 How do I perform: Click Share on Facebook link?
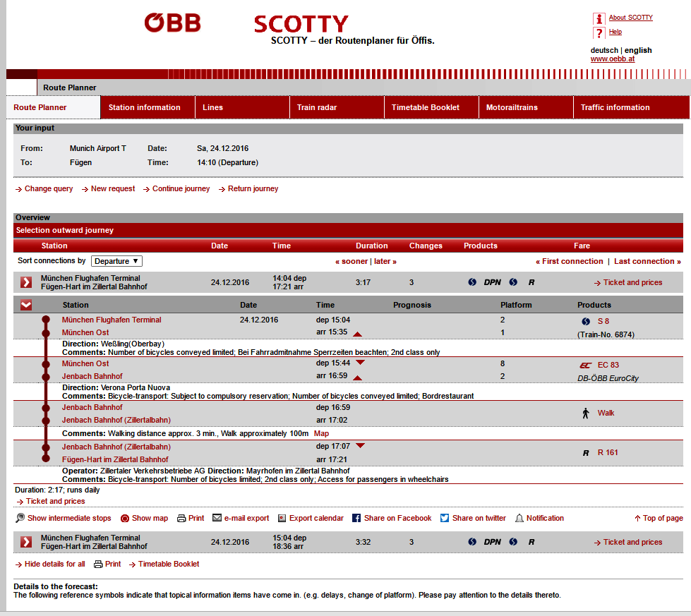(397, 518)
